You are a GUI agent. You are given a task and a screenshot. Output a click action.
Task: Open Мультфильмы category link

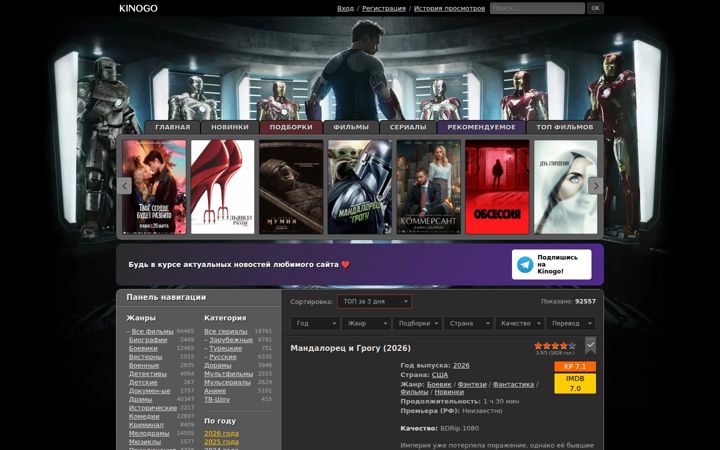[x=229, y=374]
